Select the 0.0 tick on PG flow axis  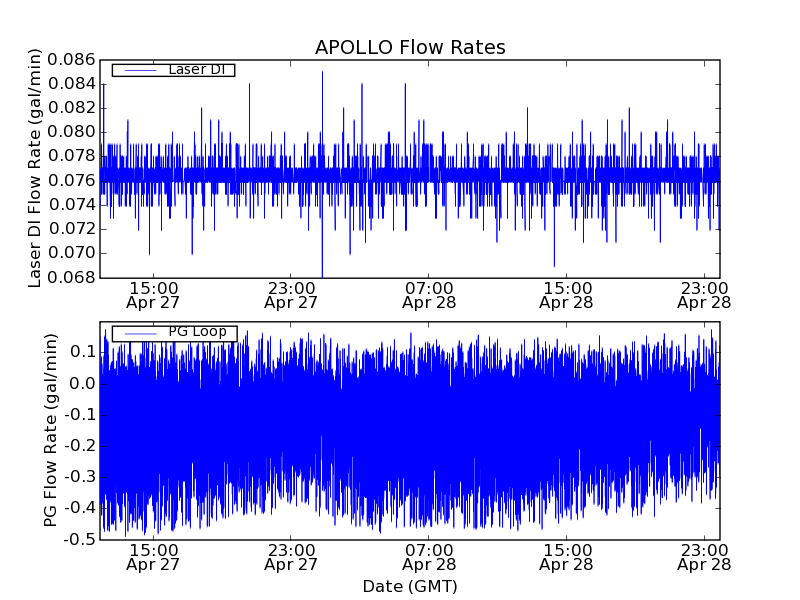[x=83, y=384]
